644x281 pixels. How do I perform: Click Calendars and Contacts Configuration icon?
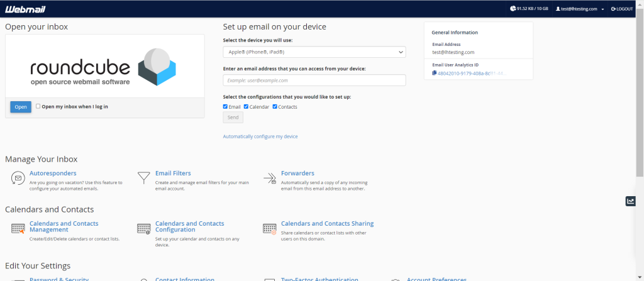click(x=143, y=228)
